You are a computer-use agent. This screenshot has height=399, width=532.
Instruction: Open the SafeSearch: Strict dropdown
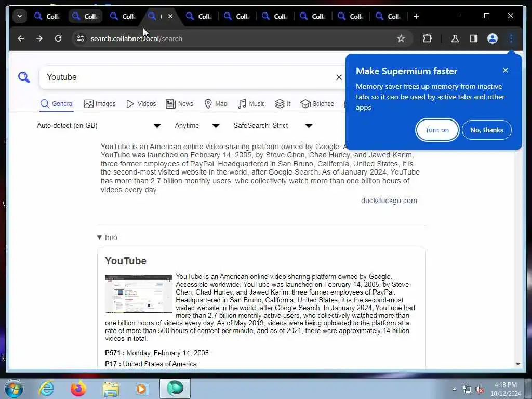click(x=273, y=126)
